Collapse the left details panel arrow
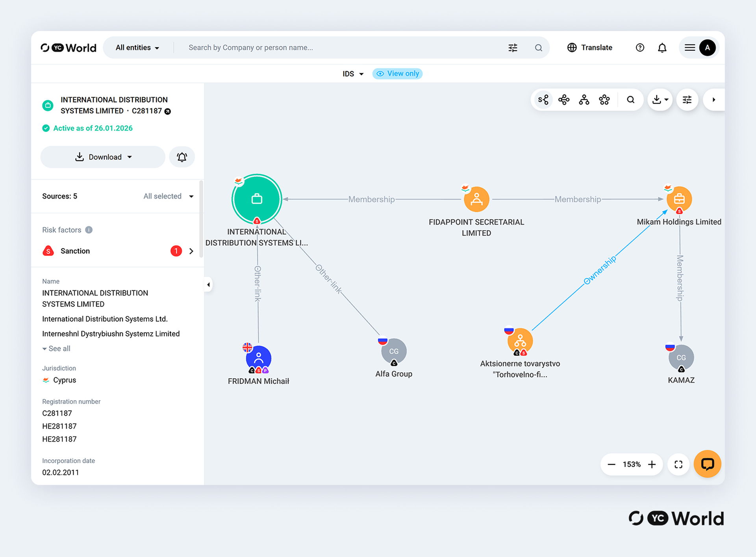The image size is (756, 557). [208, 284]
